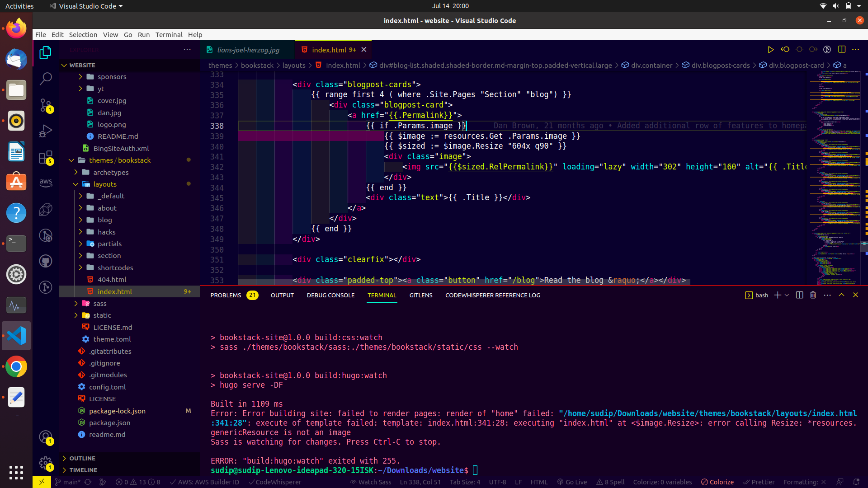Open the config.toml file
The image size is (868, 488).
[x=107, y=387]
